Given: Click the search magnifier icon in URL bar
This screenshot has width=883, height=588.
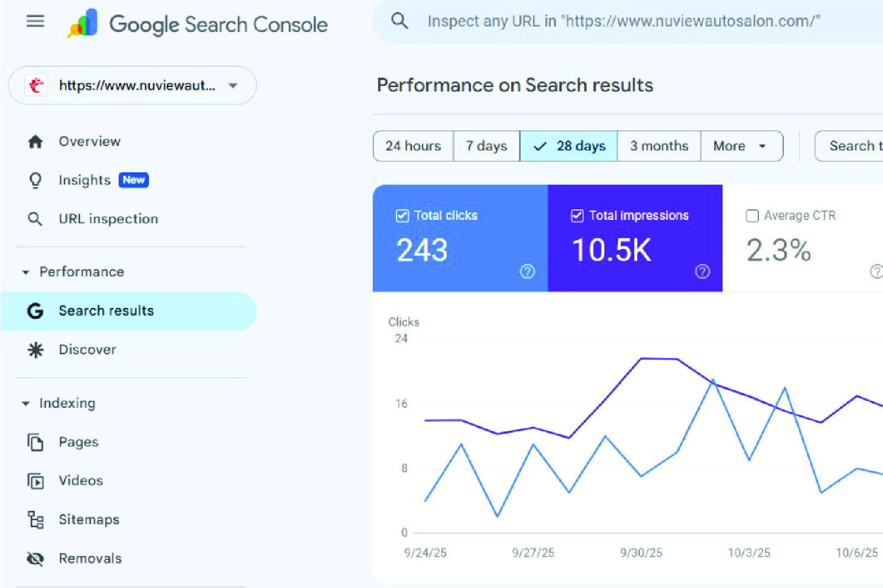Looking at the screenshot, I should [x=399, y=21].
